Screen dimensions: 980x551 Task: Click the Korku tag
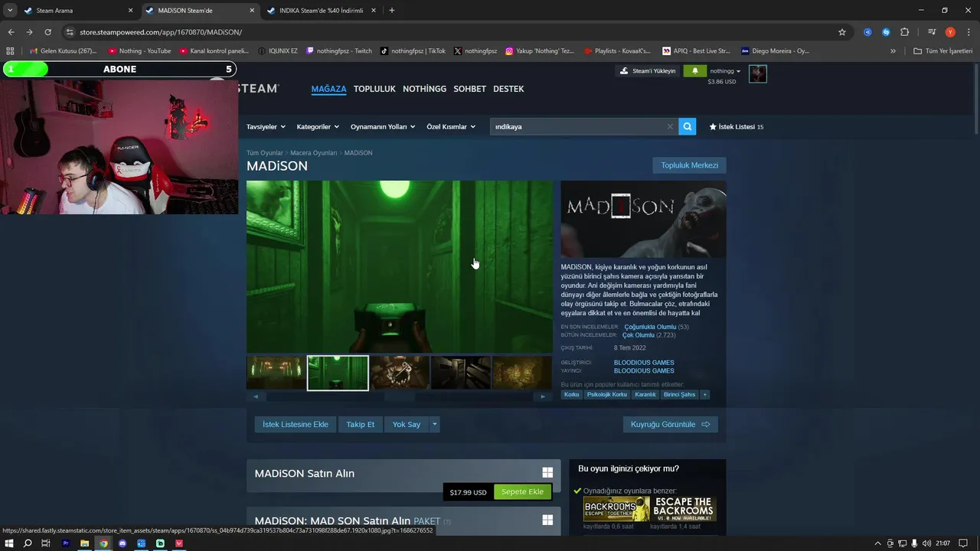(x=571, y=395)
